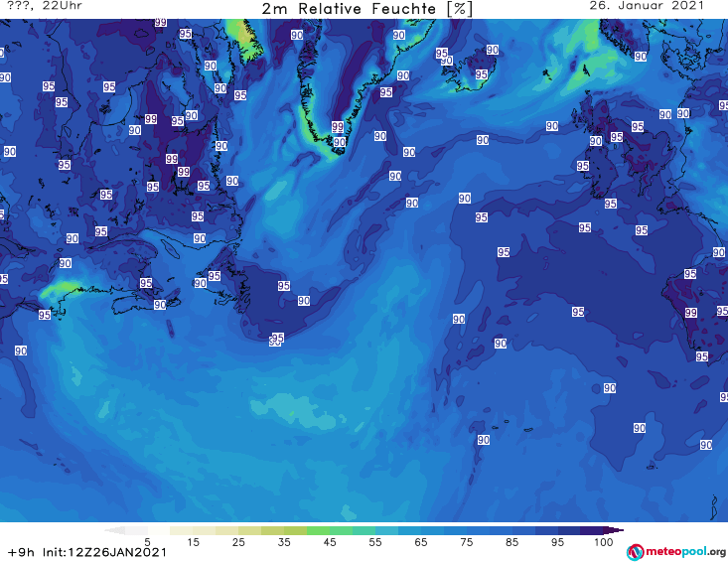The height and width of the screenshot is (562, 728).
Task: Select the colorbar tick label '55'
Action: pos(375,542)
